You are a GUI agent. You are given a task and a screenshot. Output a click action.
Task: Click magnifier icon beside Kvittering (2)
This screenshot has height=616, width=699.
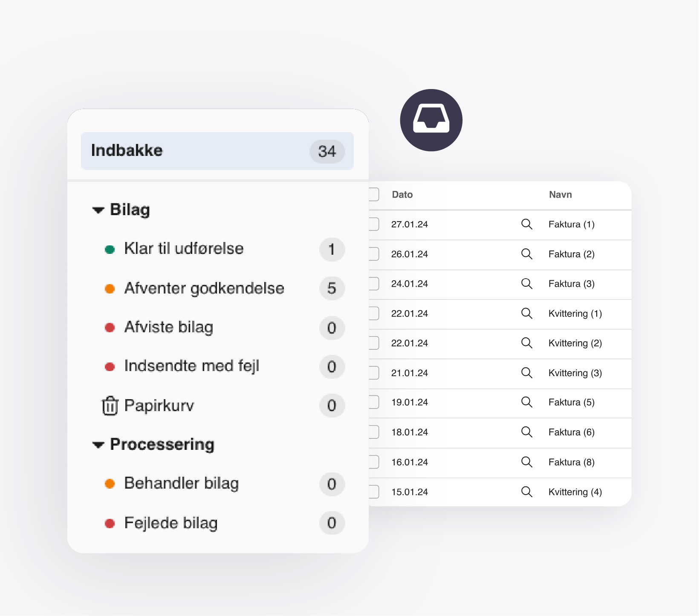[x=527, y=343]
